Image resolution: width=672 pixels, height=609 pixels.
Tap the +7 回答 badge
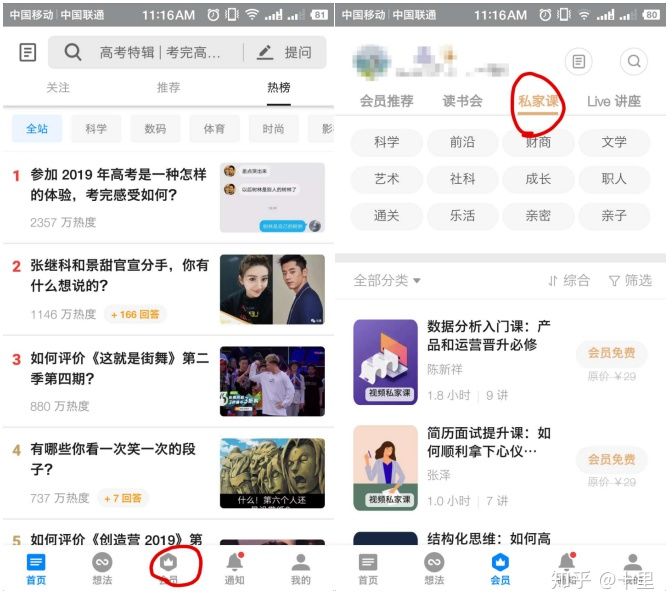tap(123, 498)
